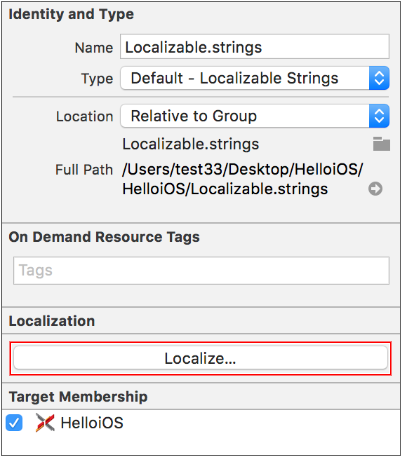Click the HelloiOS target name label
This screenshot has width=401, height=456.
(x=92, y=423)
